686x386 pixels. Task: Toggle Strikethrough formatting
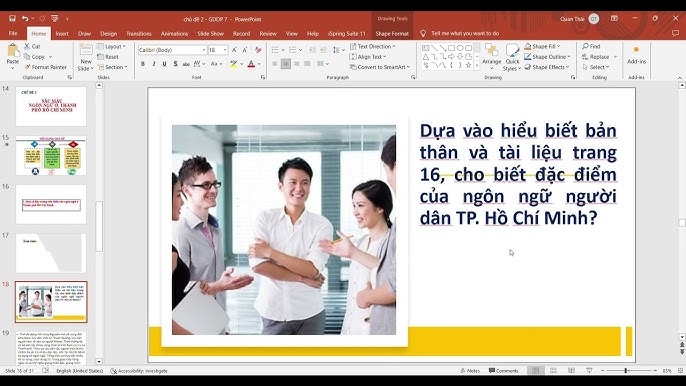coord(186,64)
